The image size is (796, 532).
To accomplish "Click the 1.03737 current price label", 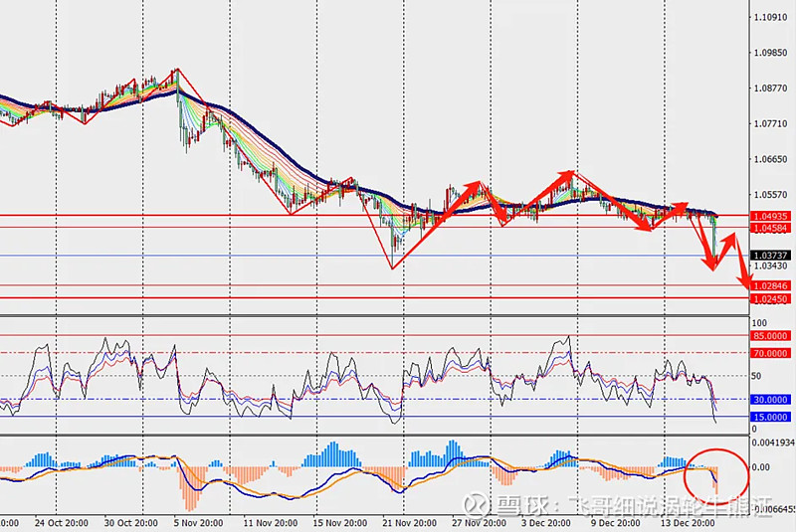I will coord(772,256).
